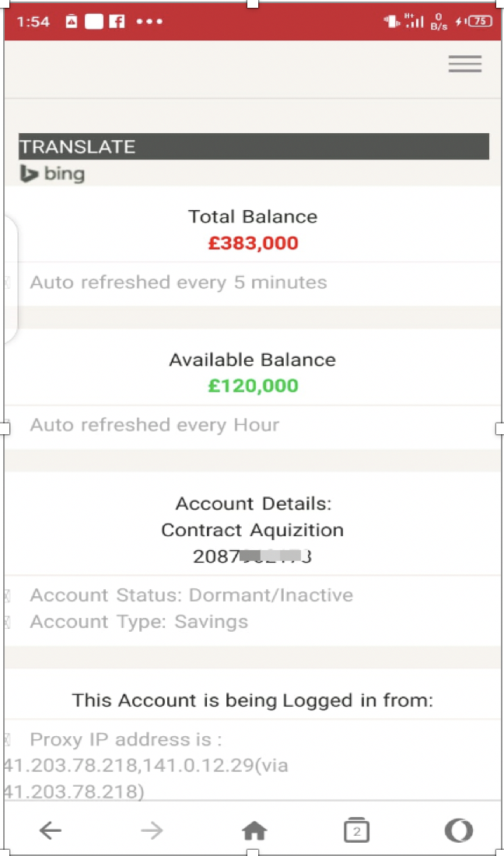The width and height of the screenshot is (504, 856).
Task: Select the Available Balance £120,000 amount
Action: click(x=253, y=386)
